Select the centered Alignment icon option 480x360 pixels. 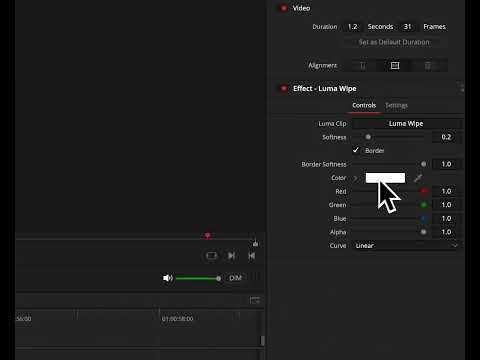coord(395,65)
